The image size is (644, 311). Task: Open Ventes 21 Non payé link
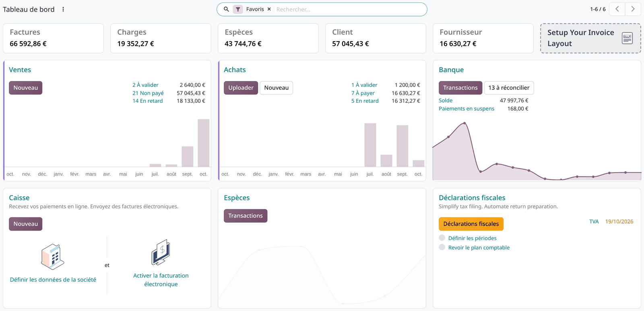[x=148, y=93]
